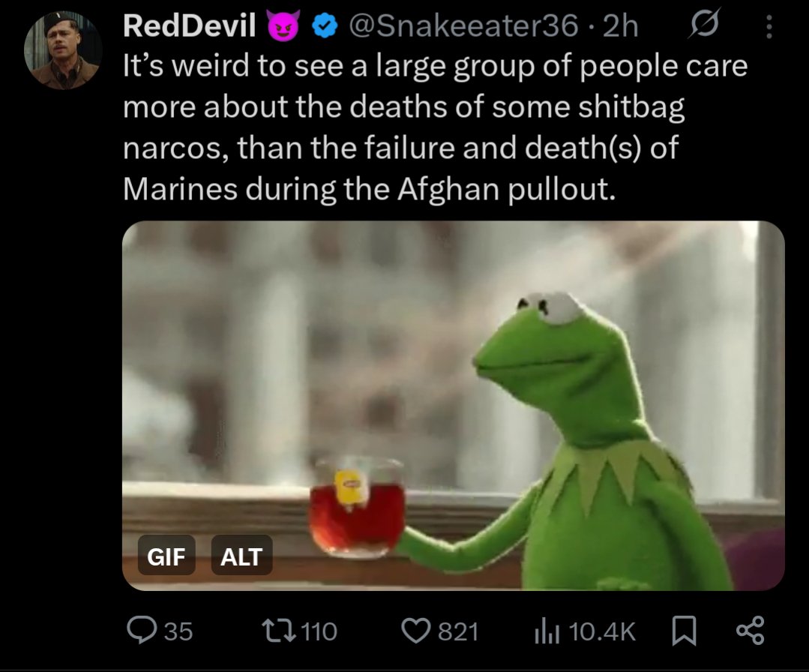Click the Grok slashed-circle icon

703,24
